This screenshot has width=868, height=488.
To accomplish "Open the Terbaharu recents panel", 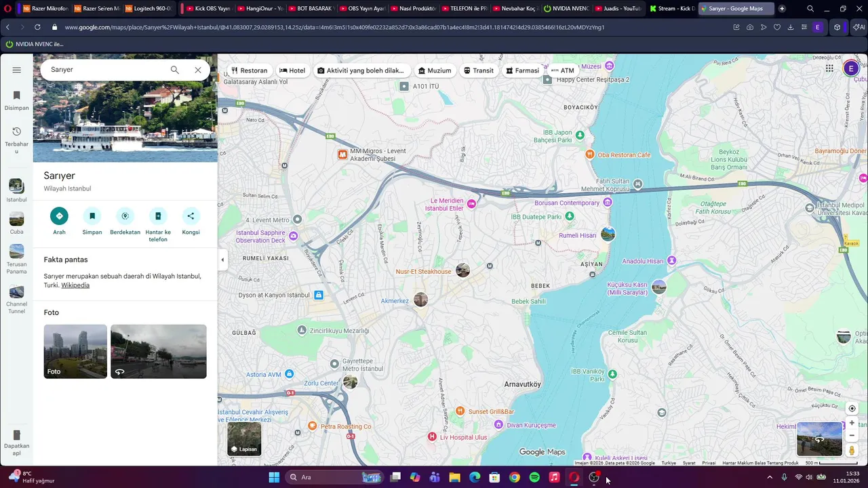I will 16,139.
